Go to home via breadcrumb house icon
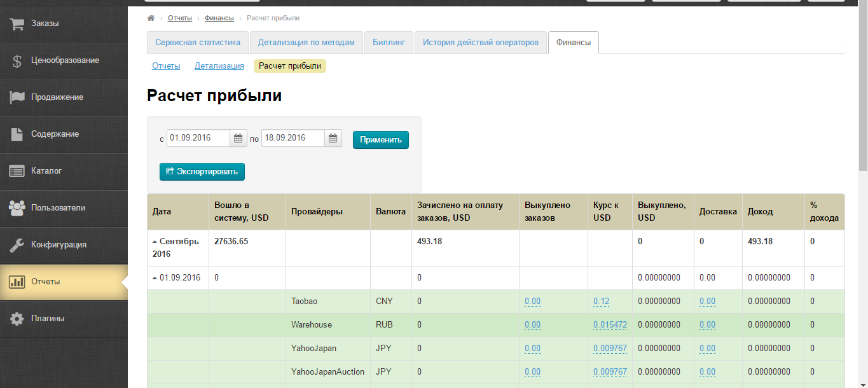Image resolution: width=868 pixels, height=388 pixels. point(151,18)
